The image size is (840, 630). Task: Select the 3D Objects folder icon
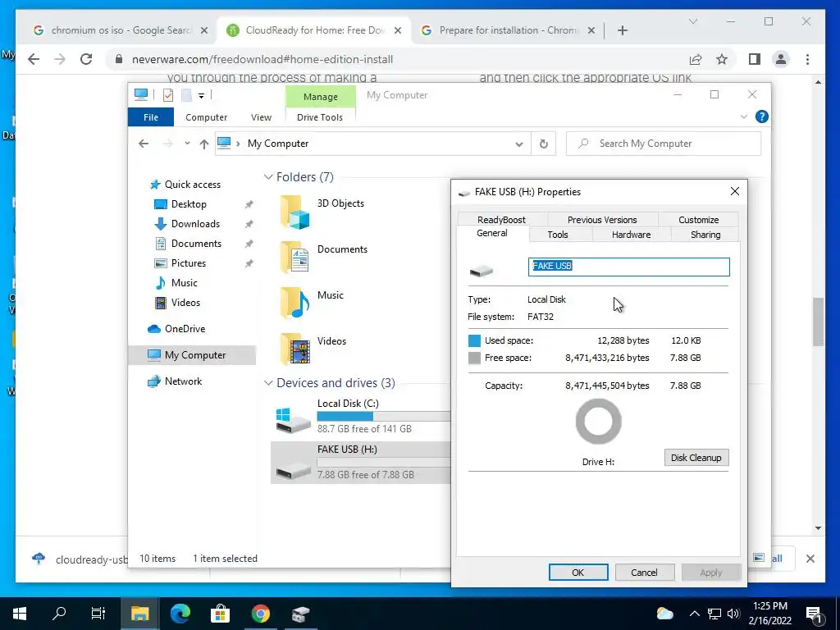click(294, 212)
